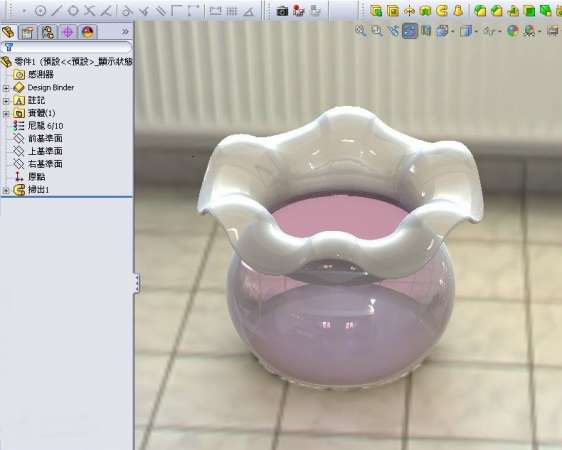Open FeatureManager design tree tab

(x=8, y=32)
